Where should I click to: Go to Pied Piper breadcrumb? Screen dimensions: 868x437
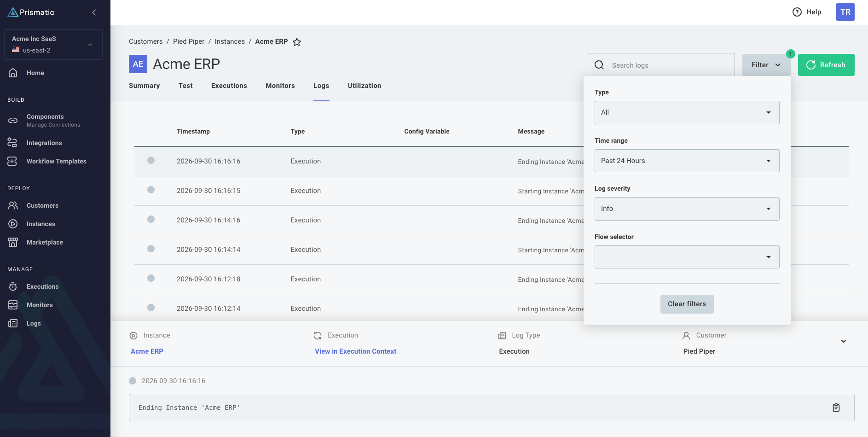tap(189, 41)
